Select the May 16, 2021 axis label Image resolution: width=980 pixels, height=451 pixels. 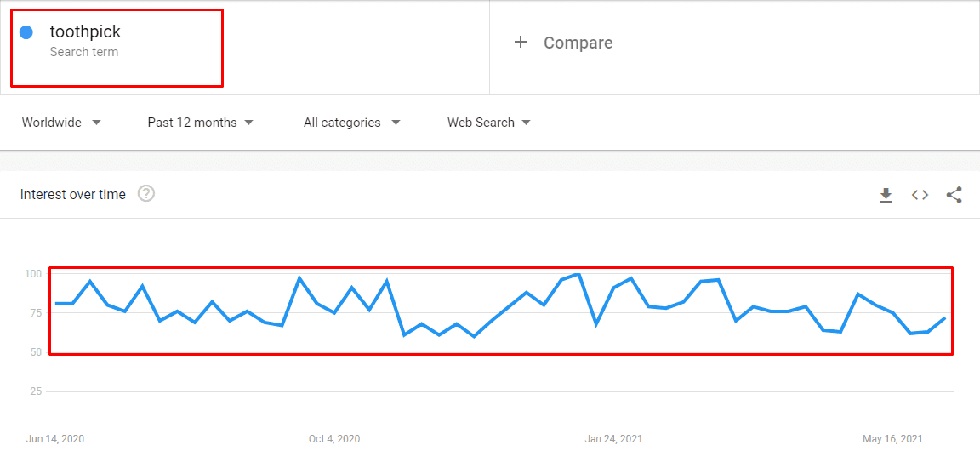[892, 439]
